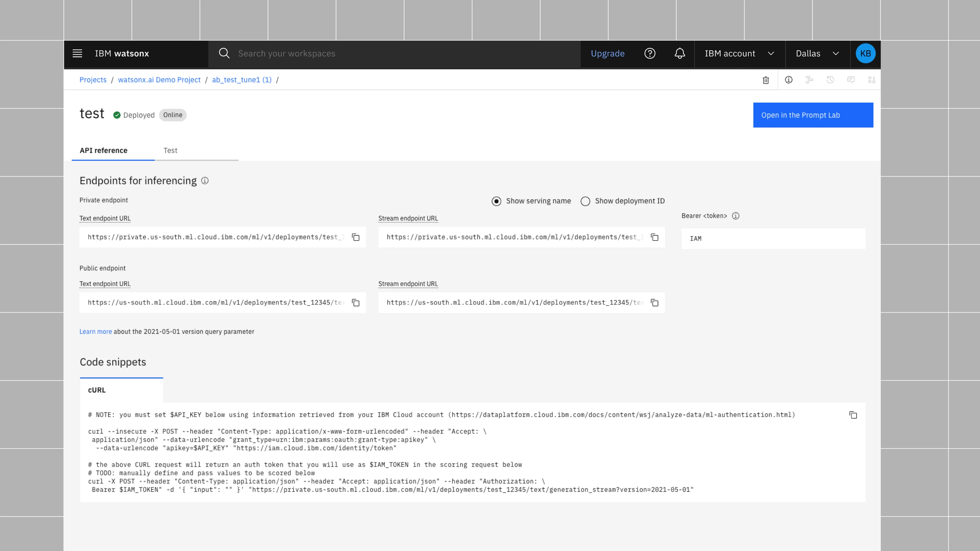Screen dimensions: 980x551
Task: Open the watsonx navigation hamburger menu
Action: (77, 53)
